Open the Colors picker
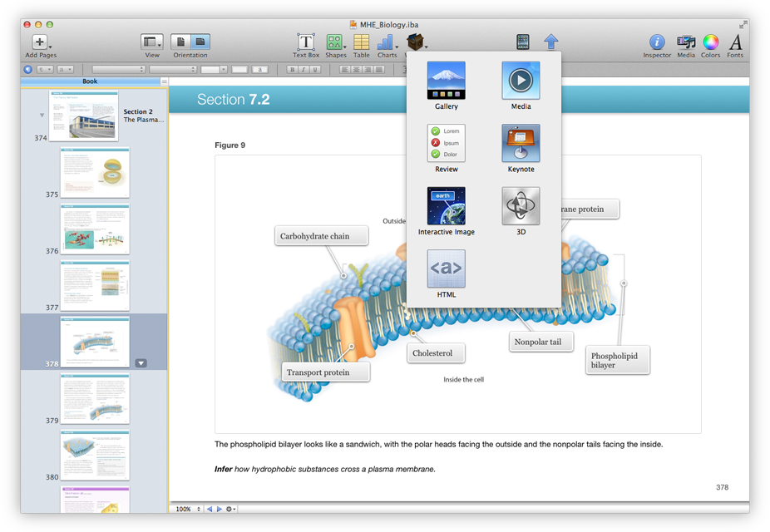The image size is (770, 532). (x=710, y=42)
